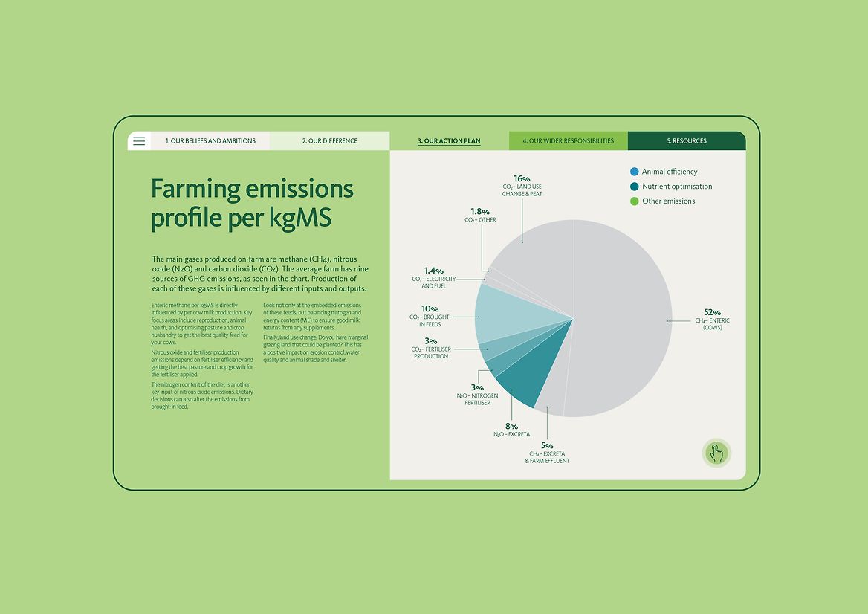Click the Animal efficiency blue legend dot
The height and width of the screenshot is (614, 868).
[634, 172]
